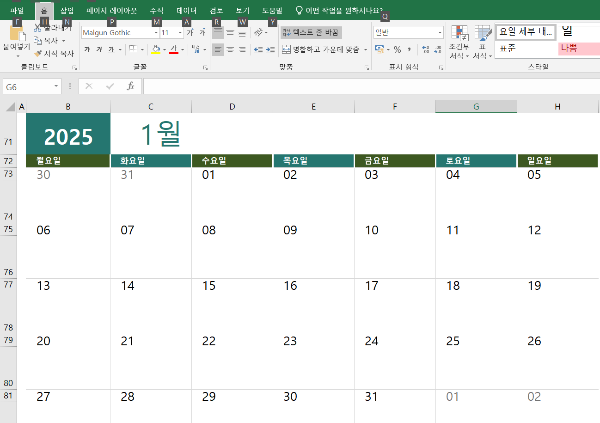Click the comma style icon

pyautogui.click(x=409, y=49)
